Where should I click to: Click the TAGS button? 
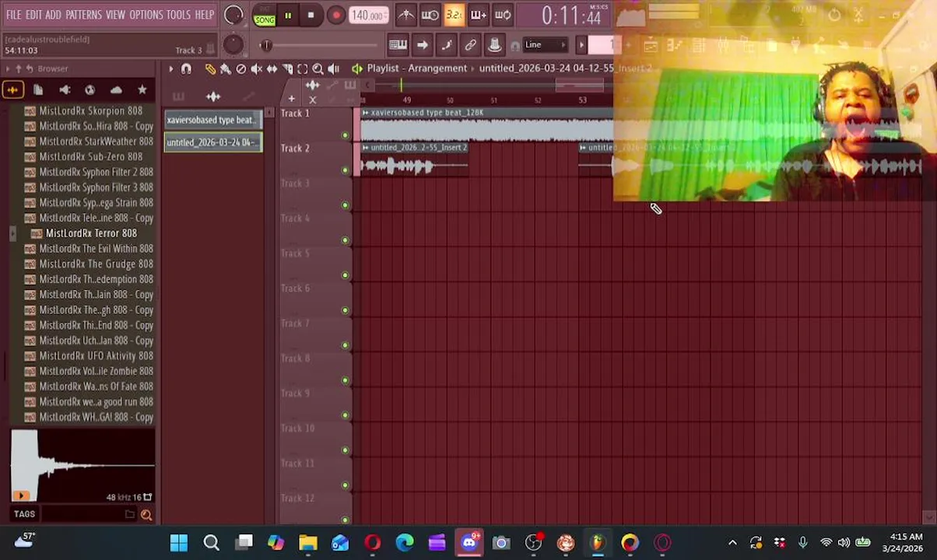pos(24,514)
